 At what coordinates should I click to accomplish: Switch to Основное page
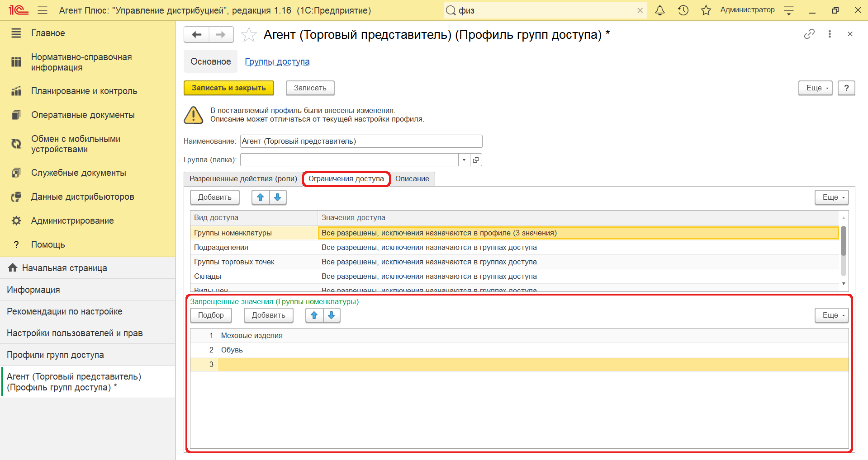(x=210, y=61)
